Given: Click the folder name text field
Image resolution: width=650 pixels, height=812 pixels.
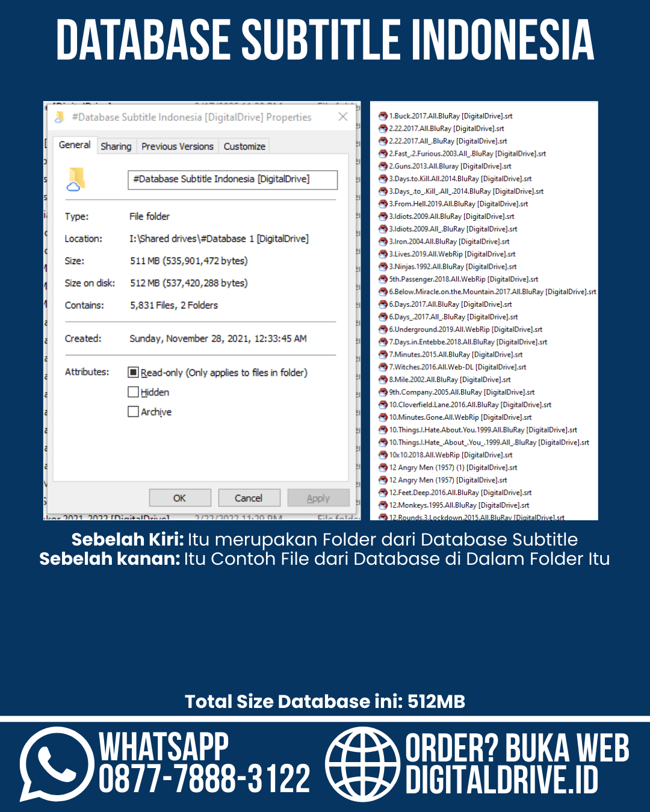Looking at the screenshot, I should pyautogui.click(x=232, y=179).
